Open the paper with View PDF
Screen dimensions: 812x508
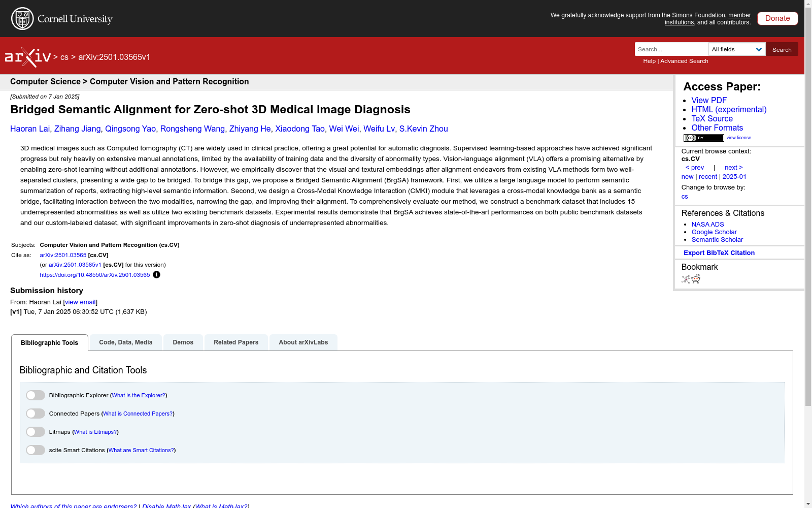click(708, 100)
